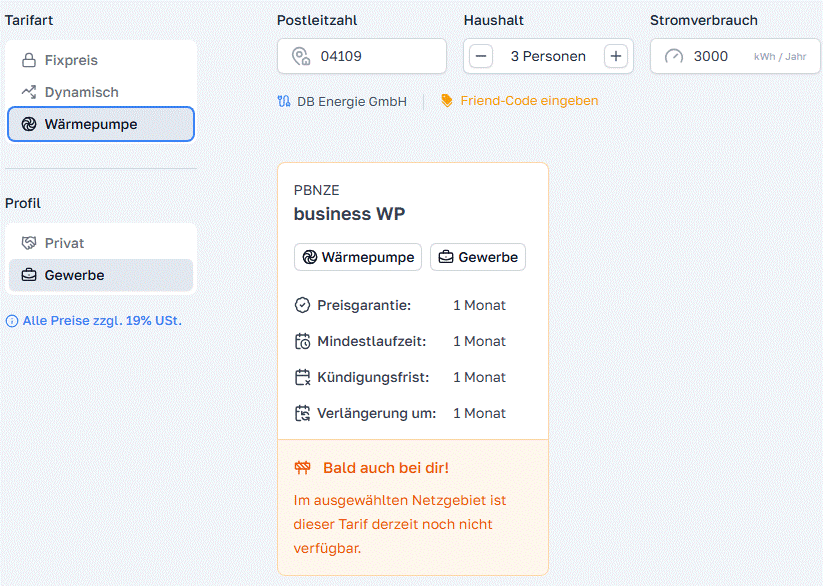Increase household persons with plus button
This screenshot has height=586, width=823.
(x=616, y=56)
